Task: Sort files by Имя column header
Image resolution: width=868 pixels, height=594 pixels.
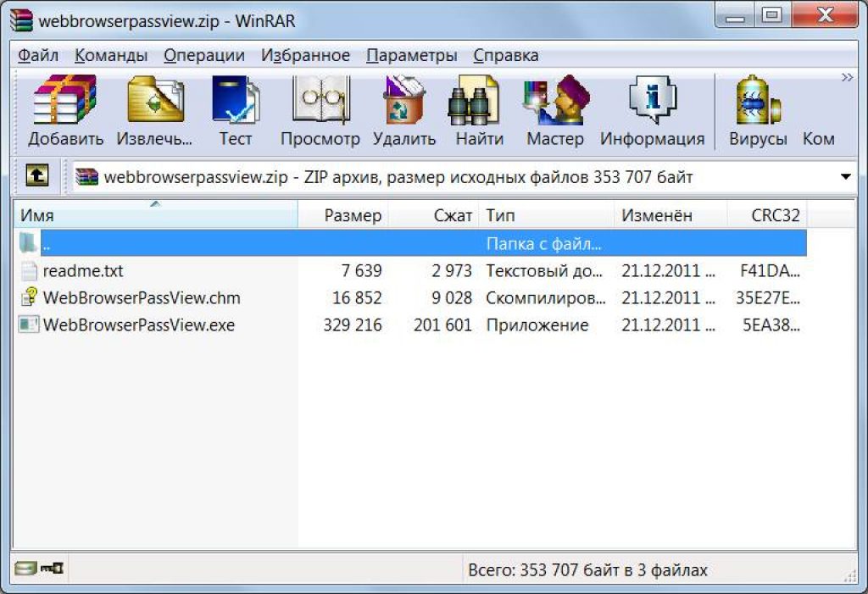Action: [156, 214]
